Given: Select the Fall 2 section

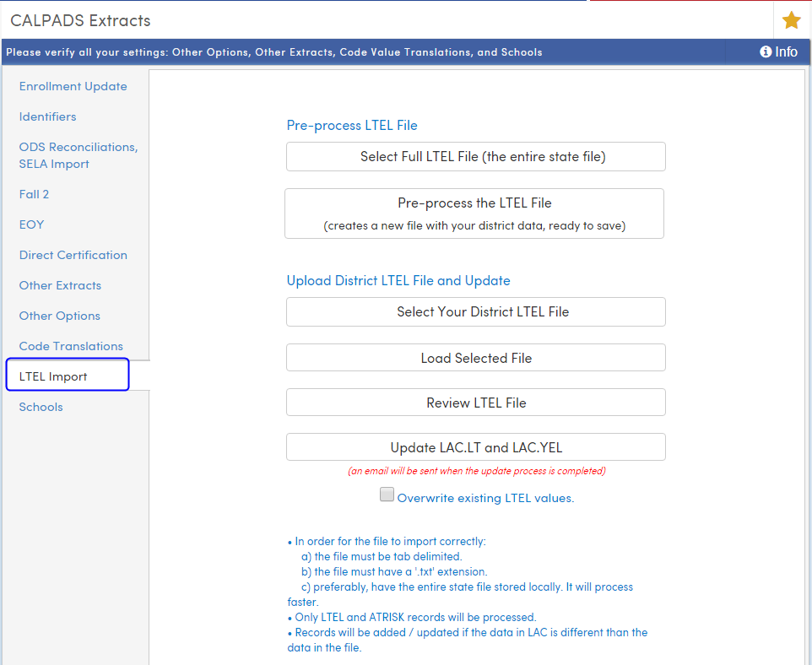Looking at the screenshot, I should pyautogui.click(x=34, y=194).
